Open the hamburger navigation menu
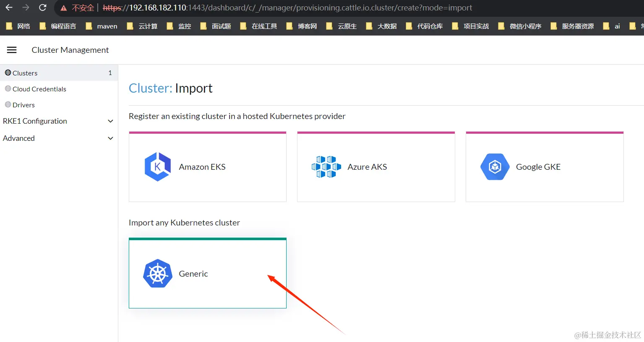 12,50
